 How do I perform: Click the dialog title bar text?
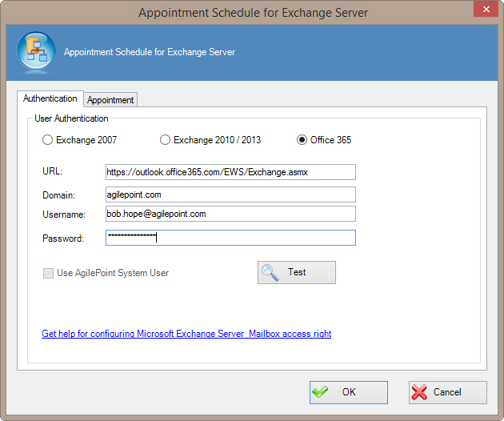254,13
